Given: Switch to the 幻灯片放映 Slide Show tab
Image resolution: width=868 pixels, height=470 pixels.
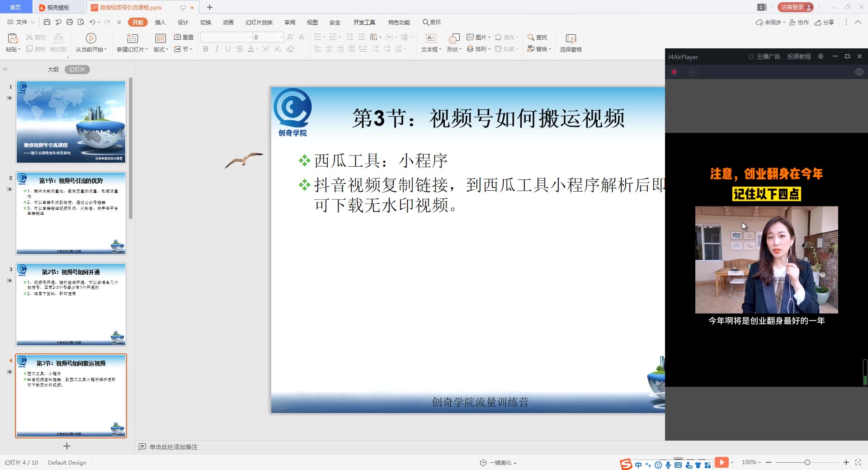Looking at the screenshot, I should coord(259,22).
